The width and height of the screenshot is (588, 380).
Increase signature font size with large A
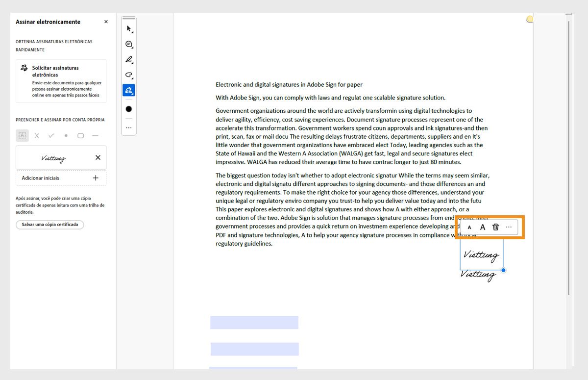click(x=483, y=227)
